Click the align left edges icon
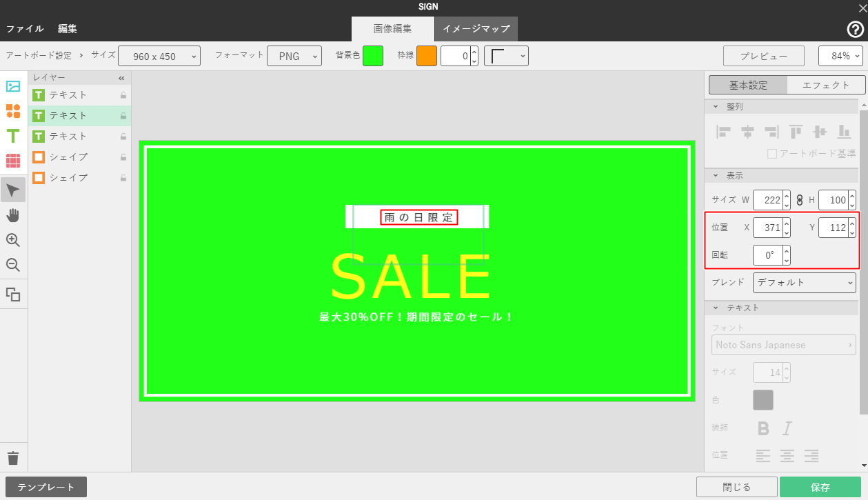 tap(723, 132)
